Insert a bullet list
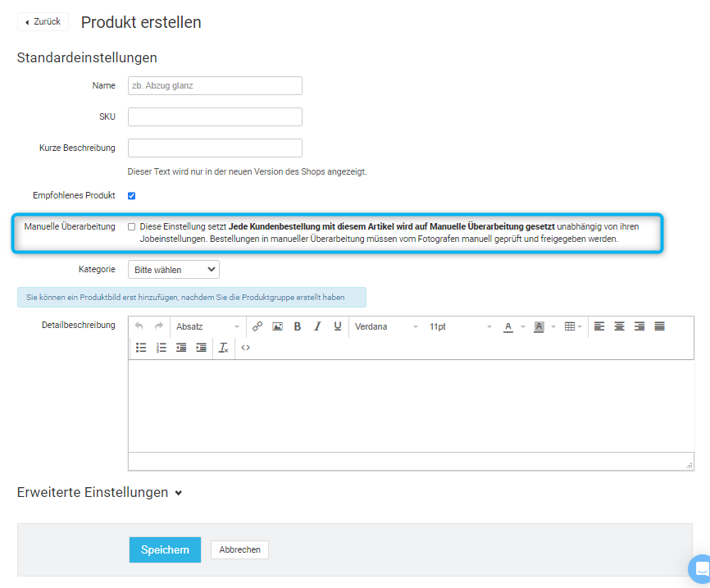710x588 pixels. tap(141, 348)
